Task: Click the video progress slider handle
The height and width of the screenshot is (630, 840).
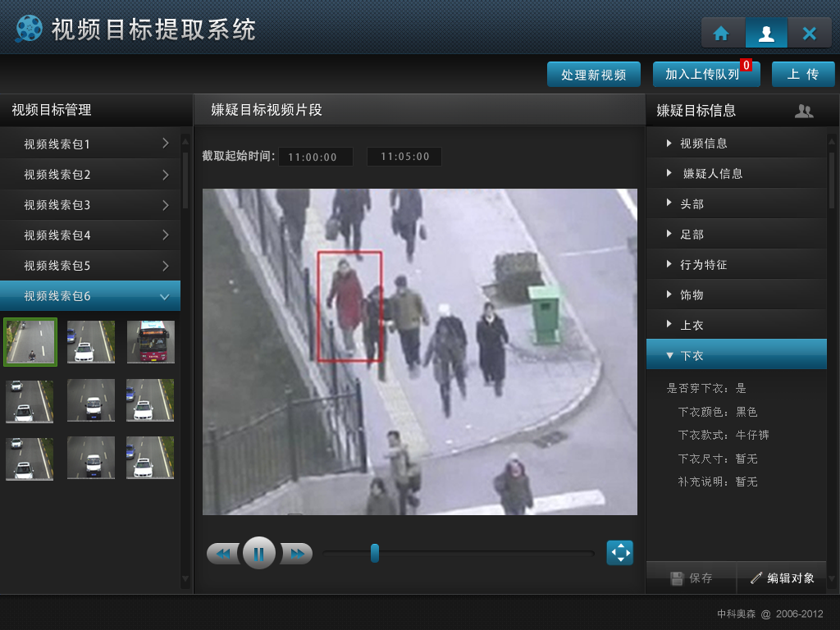Action: pos(375,553)
